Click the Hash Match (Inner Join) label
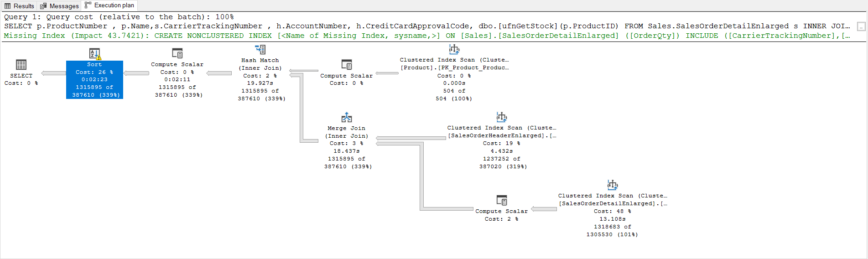The height and width of the screenshot is (259, 868). click(x=260, y=64)
